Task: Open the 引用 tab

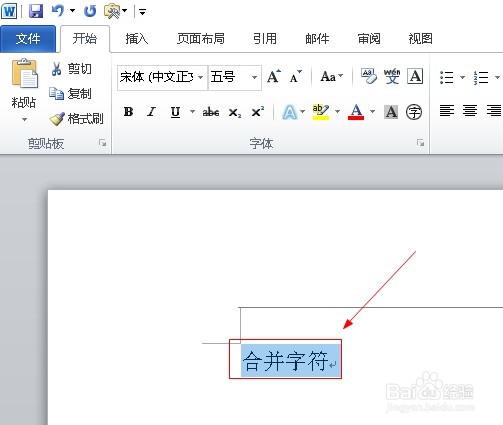Action: (x=265, y=39)
